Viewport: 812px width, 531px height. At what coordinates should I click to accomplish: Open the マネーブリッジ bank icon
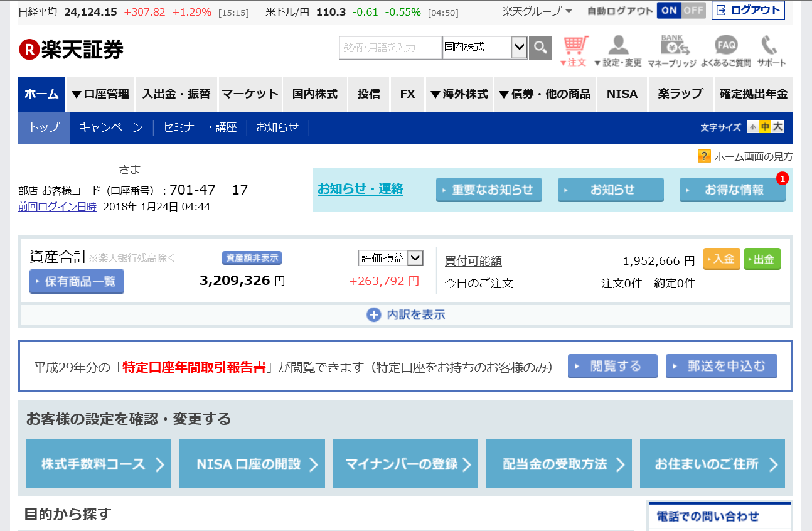click(672, 51)
